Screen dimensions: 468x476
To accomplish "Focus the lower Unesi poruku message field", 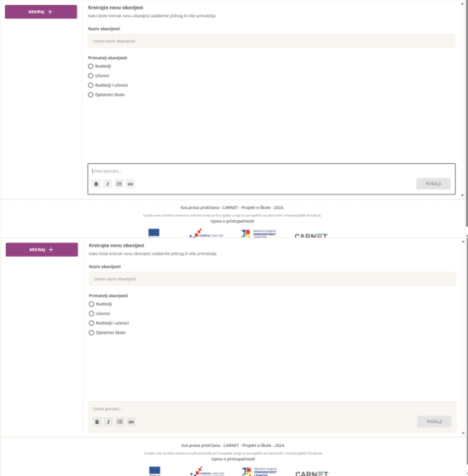I will 273,409.
